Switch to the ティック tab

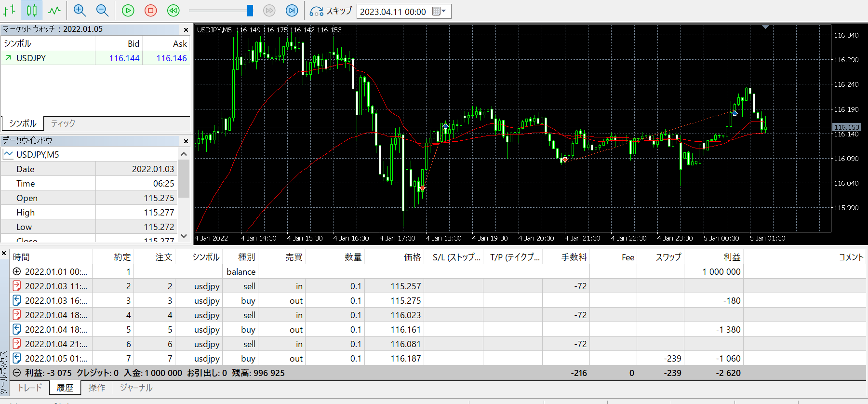pyautogui.click(x=63, y=123)
